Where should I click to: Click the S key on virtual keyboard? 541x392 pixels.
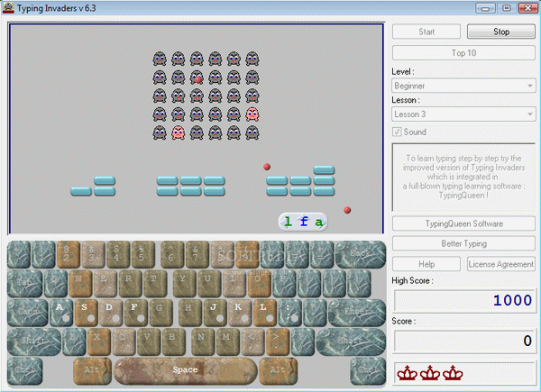[86, 313]
